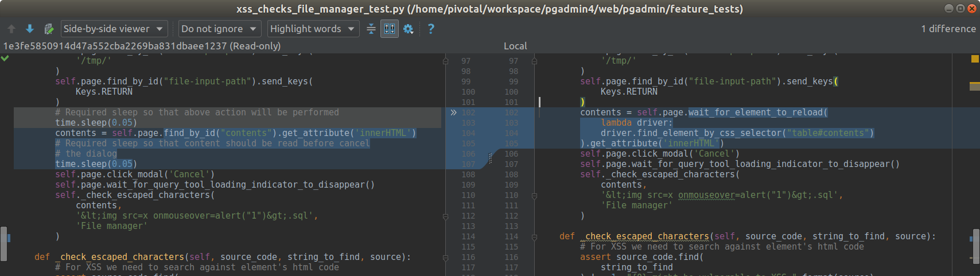The width and height of the screenshot is (980, 276).
Task: Click the tan warning marker on error stripe
Action: click(974, 87)
